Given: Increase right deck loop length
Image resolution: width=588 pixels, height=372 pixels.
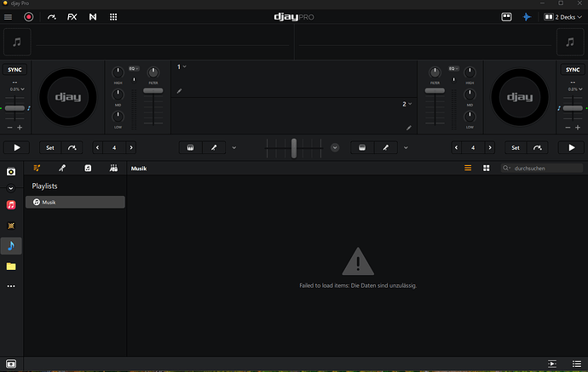Looking at the screenshot, I should click(x=490, y=147).
